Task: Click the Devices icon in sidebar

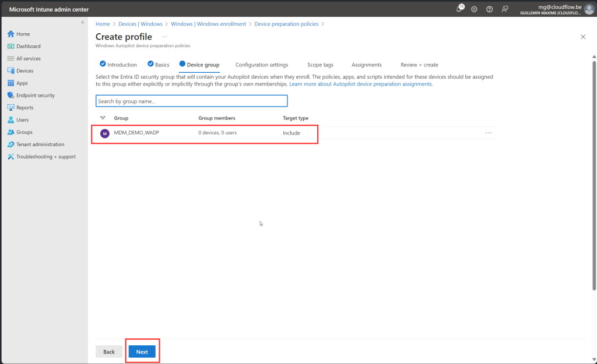Action: (10, 70)
